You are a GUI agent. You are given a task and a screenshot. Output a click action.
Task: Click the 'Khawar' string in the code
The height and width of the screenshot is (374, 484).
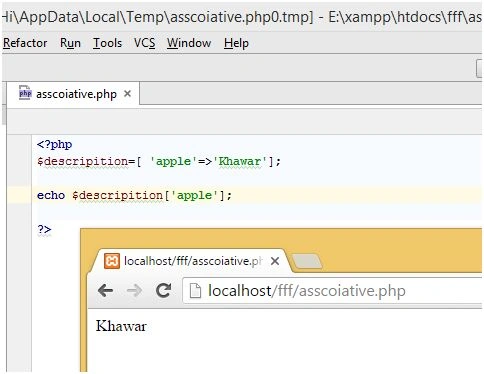point(240,161)
